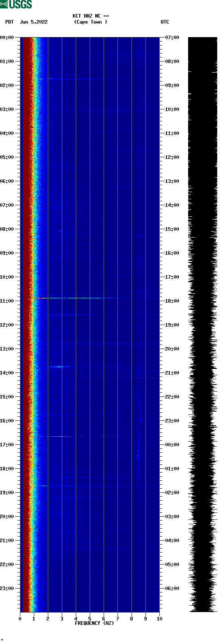Select the 09:00 UTC time label
Screen dimensions: 220x644
pyautogui.click(x=172, y=85)
